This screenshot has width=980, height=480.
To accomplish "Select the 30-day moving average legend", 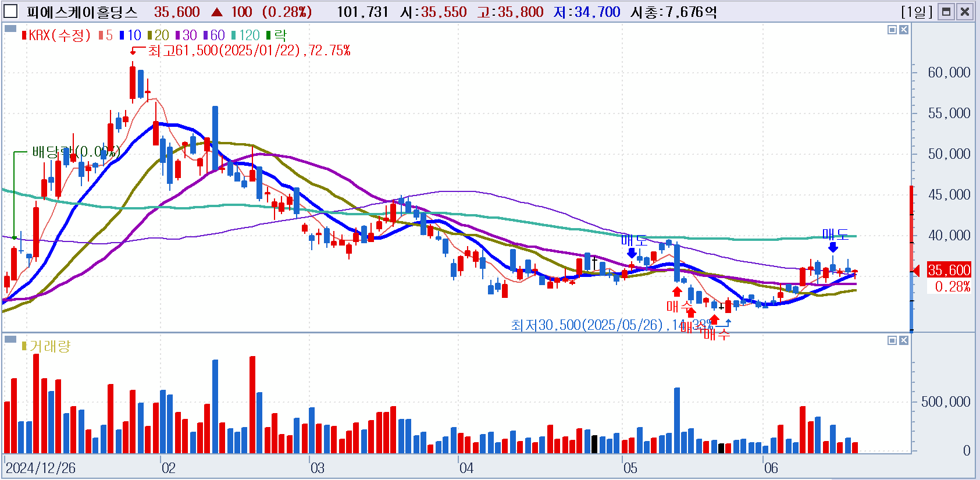I will point(186,35).
